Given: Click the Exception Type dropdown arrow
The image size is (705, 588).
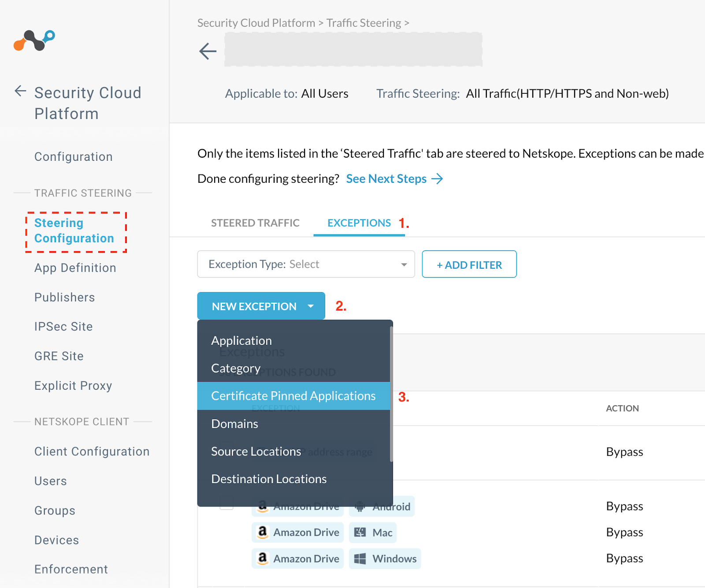Looking at the screenshot, I should pyautogui.click(x=404, y=265).
